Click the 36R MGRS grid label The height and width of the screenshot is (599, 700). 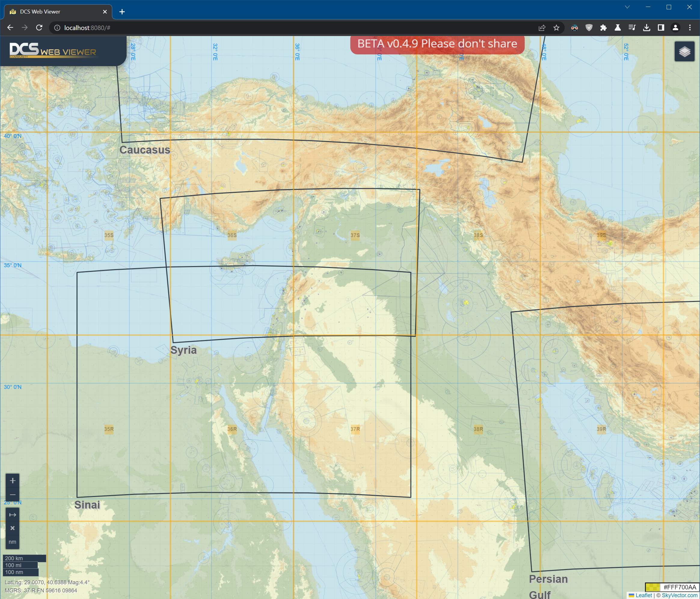pos(232,429)
